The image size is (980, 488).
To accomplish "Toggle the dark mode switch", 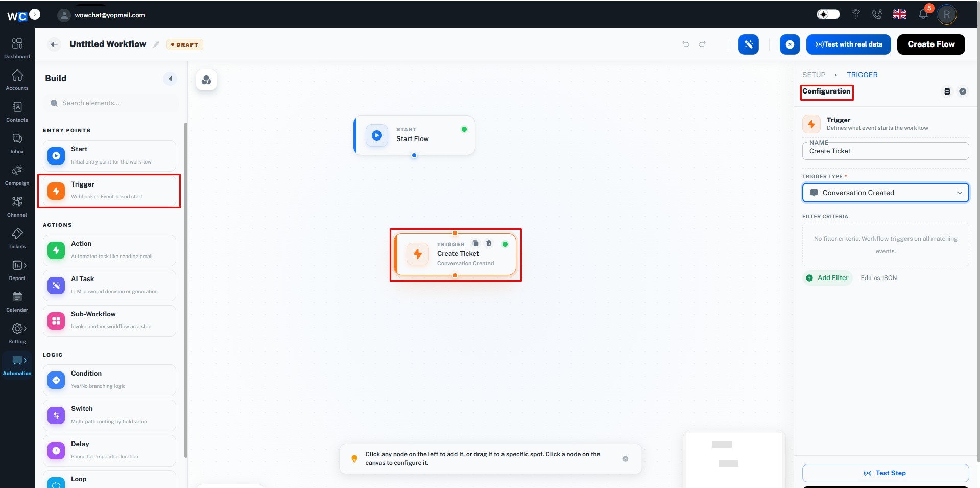I will [828, 14].
